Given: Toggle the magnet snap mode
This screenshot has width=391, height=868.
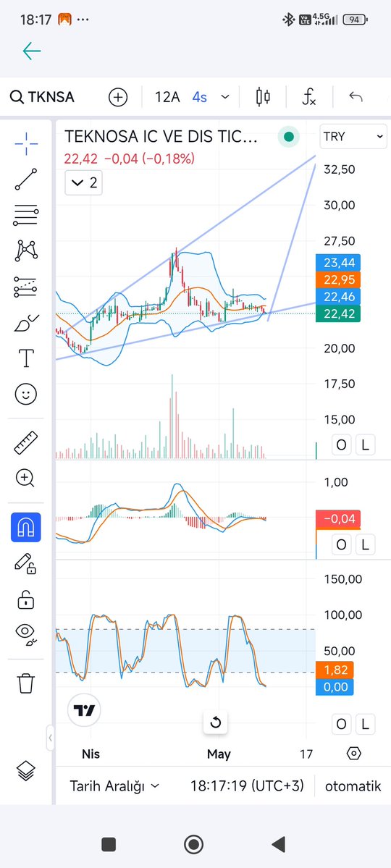Looking at the screenshot, I should [x=26, y=527].
